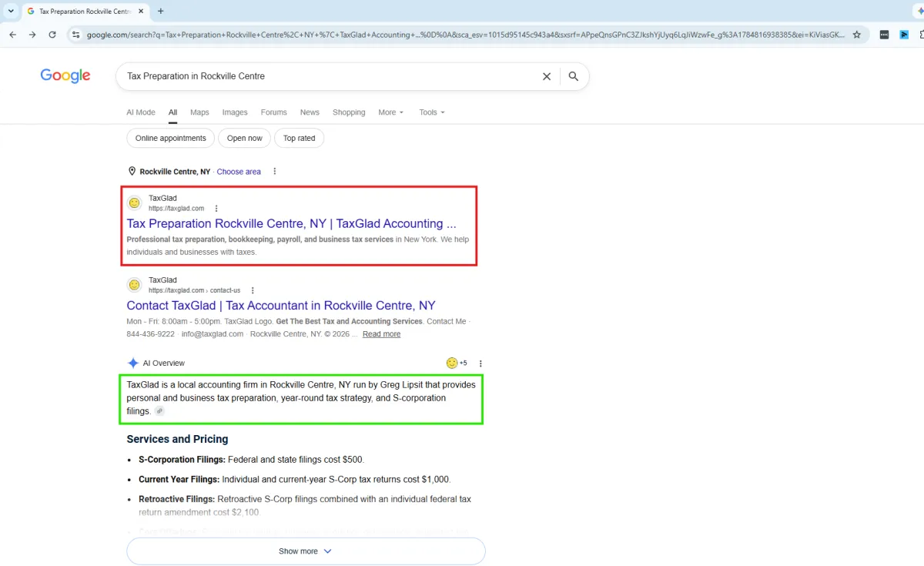The width and height of the screenshot is (924, 566).
Task: Switch to Images results tab
Action: tap(235, 112)
